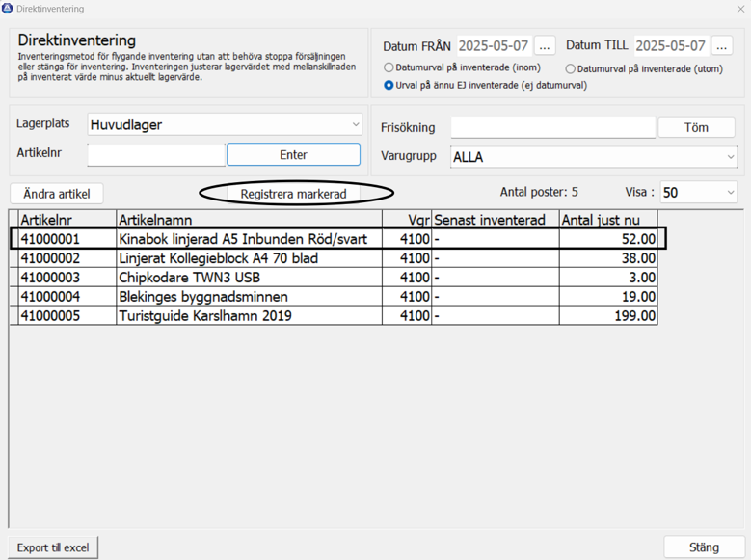
Task: Open date picker for Datum TILL
Action: click(722, 46)
